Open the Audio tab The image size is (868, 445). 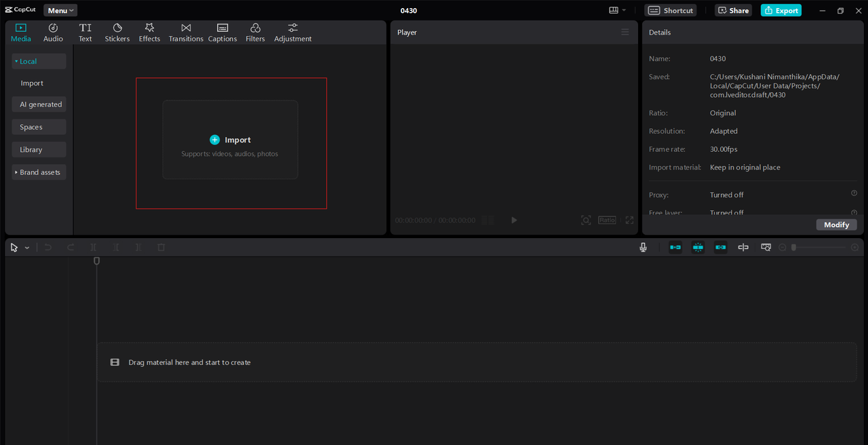53,33
